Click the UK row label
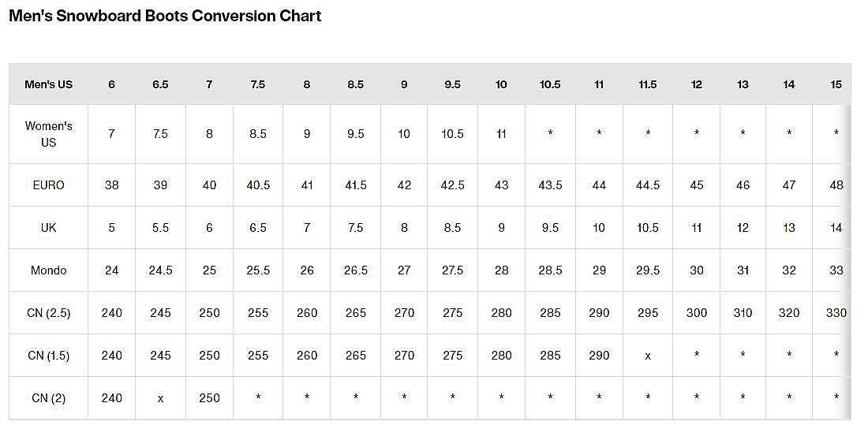The height and width of the screenshot is (440, 868). point(48,228)
